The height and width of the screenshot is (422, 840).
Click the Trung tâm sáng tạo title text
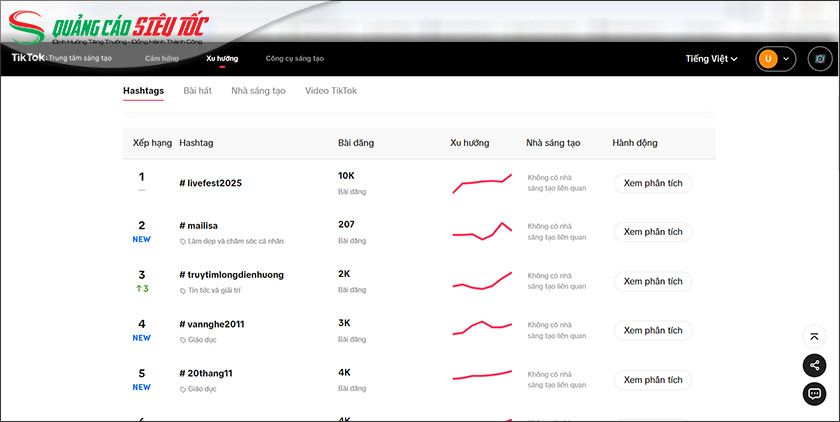coord(80,58)
